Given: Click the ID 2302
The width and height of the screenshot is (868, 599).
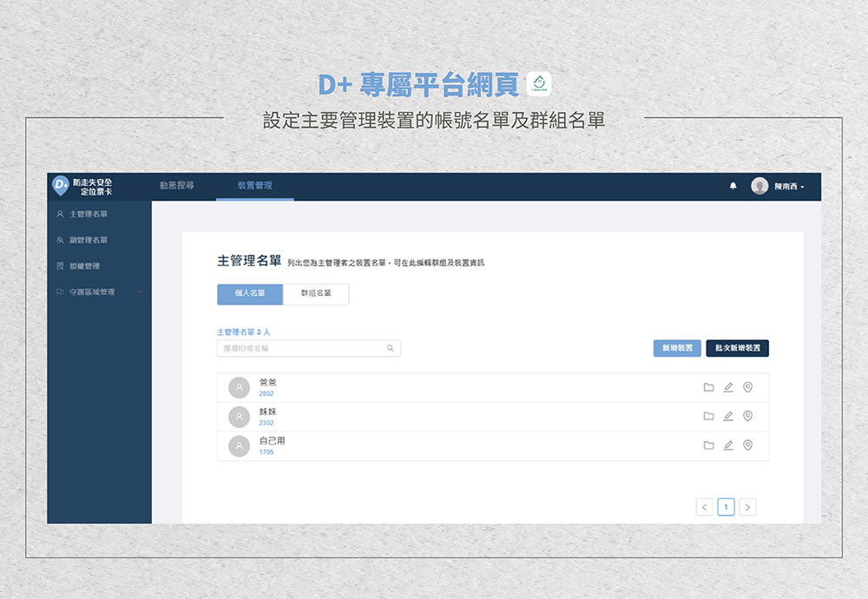Looking at the screenshot, I should pyautogui.click(x=266, y=423).
